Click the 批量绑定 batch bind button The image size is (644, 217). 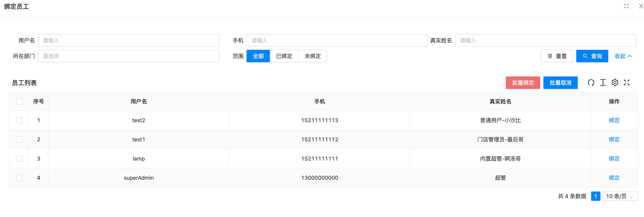pyautogui.click(x=523, y=83)
